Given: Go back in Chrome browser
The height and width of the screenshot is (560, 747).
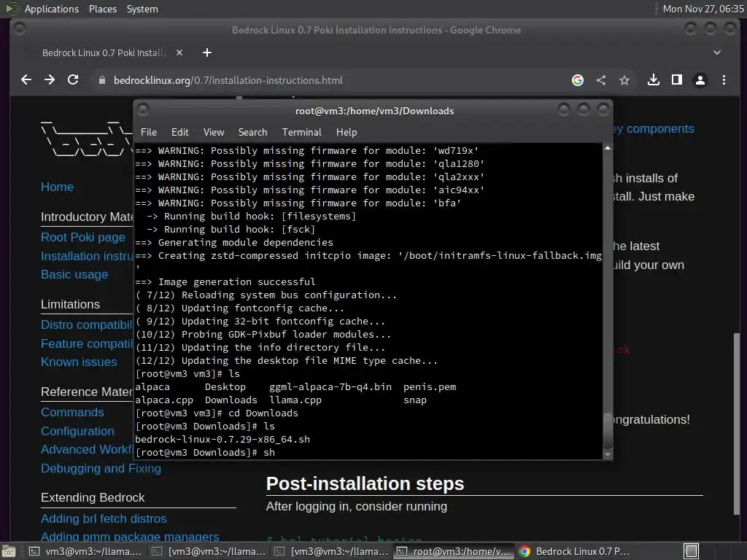Looking at the screenshot, I should 26,80.
